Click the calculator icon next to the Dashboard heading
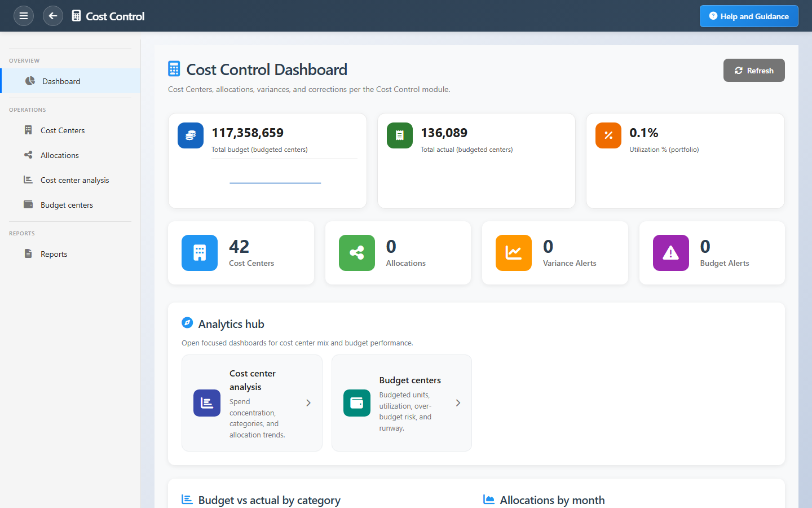This screenshot has width=812, height=508. coord(174,69)
